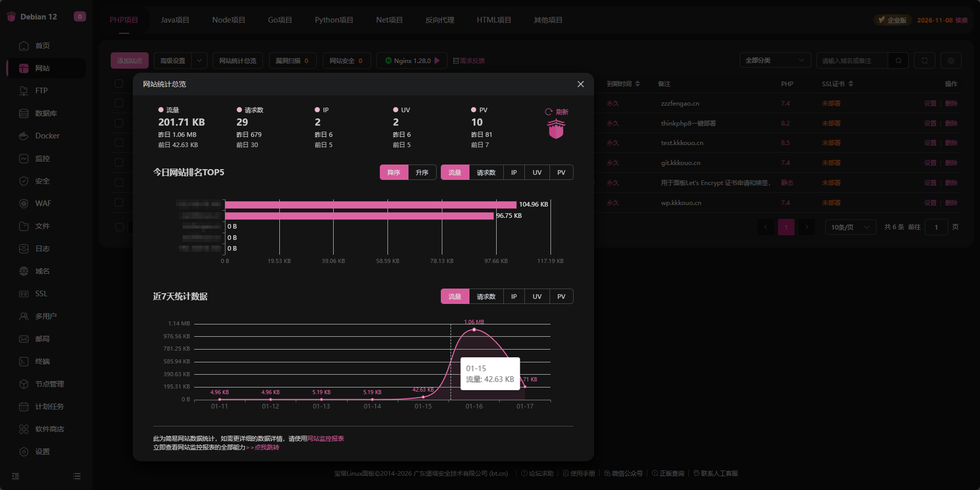Click the Docker icon in sidebar
Image resolution: width=980 pixels, height=490 pixels.
click(24, 136)
